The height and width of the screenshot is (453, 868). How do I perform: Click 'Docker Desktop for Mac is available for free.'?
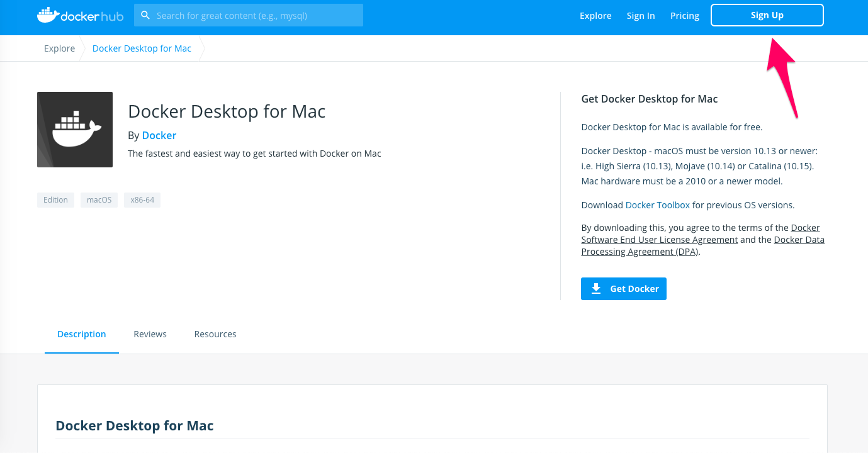672,127
